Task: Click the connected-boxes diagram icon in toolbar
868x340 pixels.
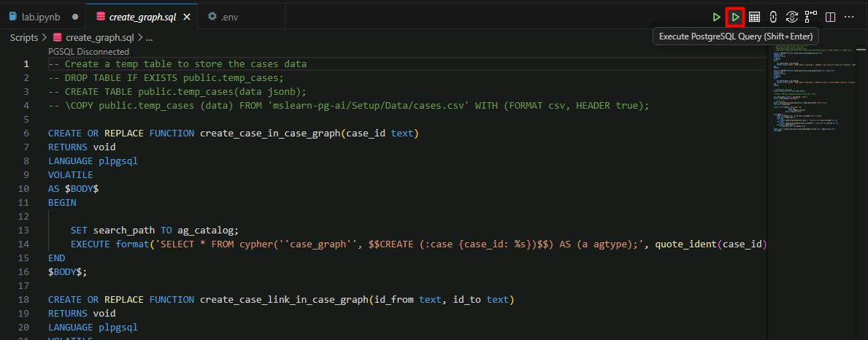Action: click(x=810, y=17)
